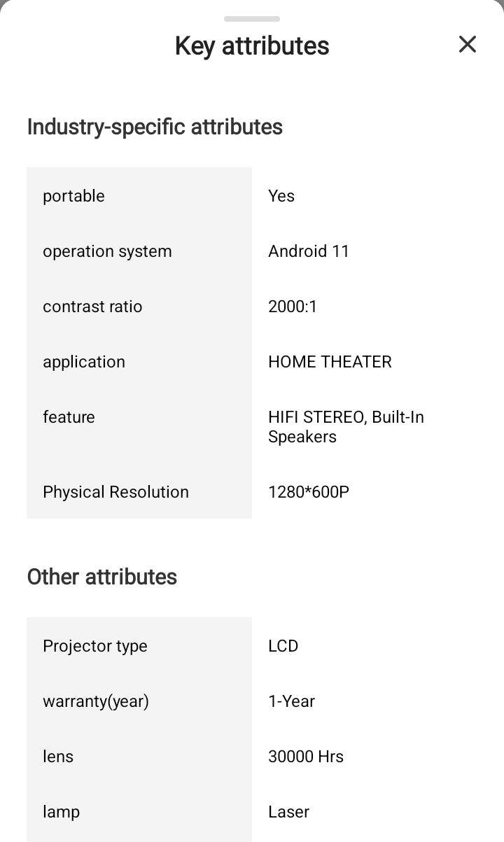Close the Key attributes sheet
The image size is (504, 842).
tap(467, 45)
